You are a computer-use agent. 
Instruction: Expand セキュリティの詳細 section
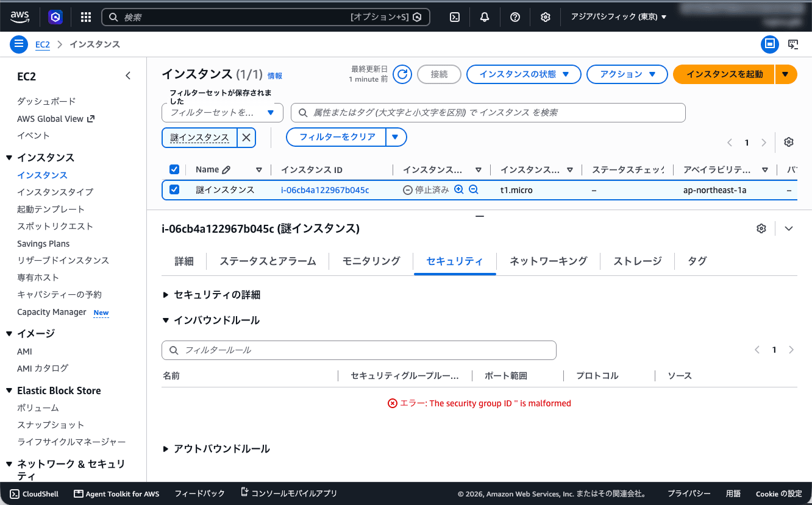coord(212,295)
